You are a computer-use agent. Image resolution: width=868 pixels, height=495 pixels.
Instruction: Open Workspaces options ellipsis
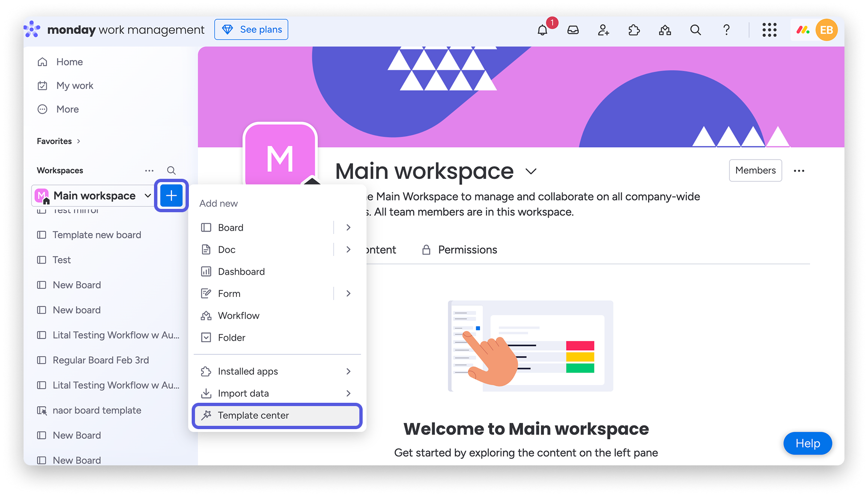tap(149, 170)
